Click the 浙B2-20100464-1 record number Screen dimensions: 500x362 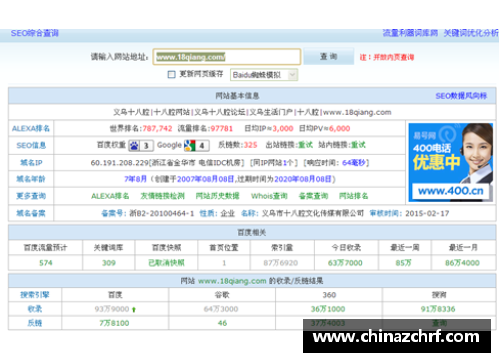click(162, 213)
